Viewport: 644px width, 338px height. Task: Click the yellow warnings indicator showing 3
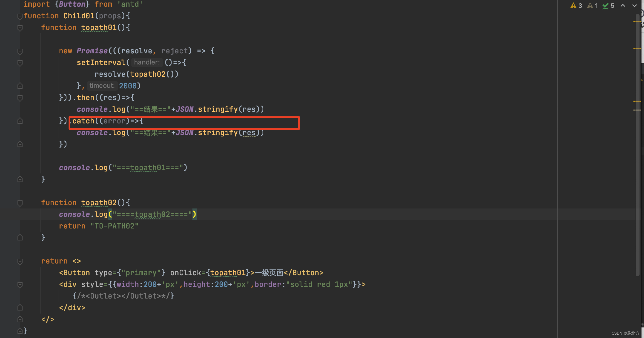click(576, 6)
